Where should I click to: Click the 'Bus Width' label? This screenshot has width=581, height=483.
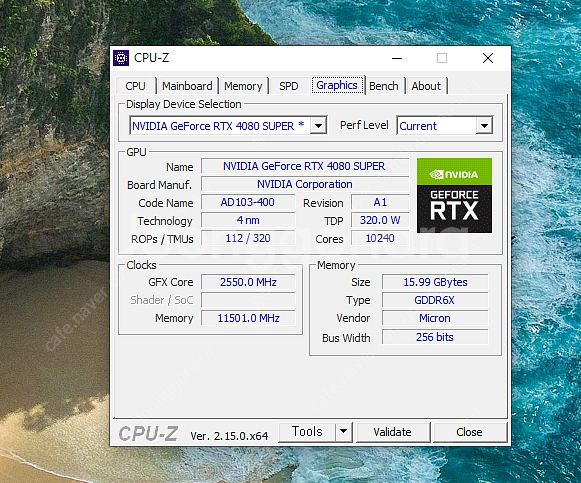(346, 338)
